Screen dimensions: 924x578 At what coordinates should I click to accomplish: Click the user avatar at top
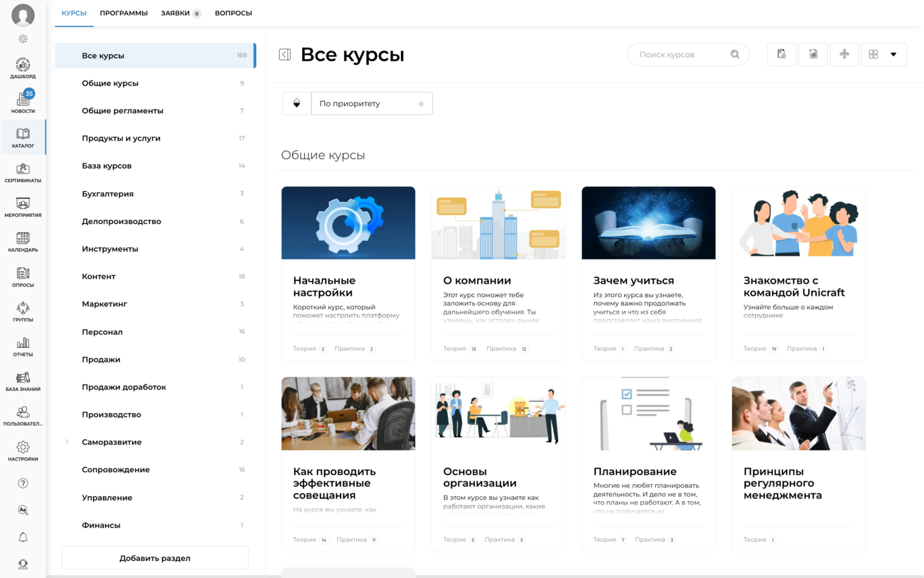23,15
